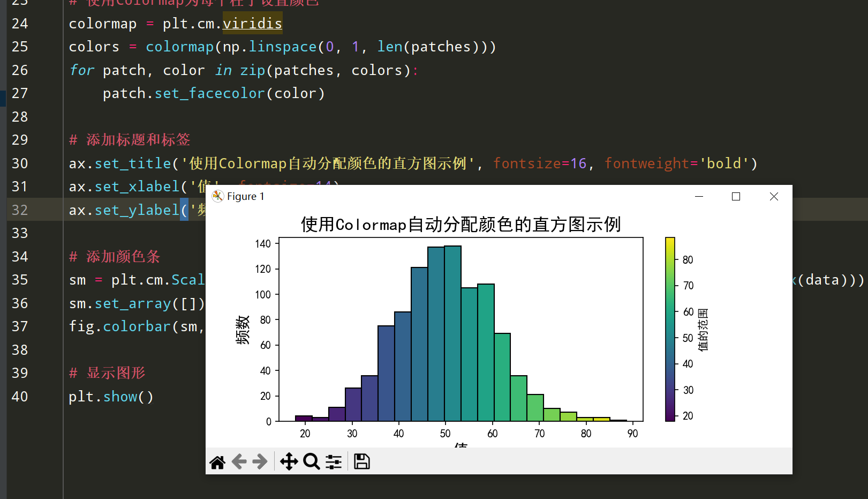Click 'fontweight' argument on line 30
868x499 pixels.
(647, 163)
